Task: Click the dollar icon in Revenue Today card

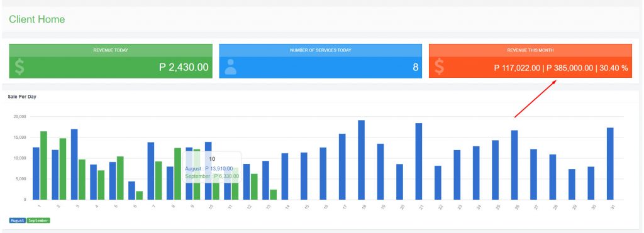Action: (x=19, y=67)
